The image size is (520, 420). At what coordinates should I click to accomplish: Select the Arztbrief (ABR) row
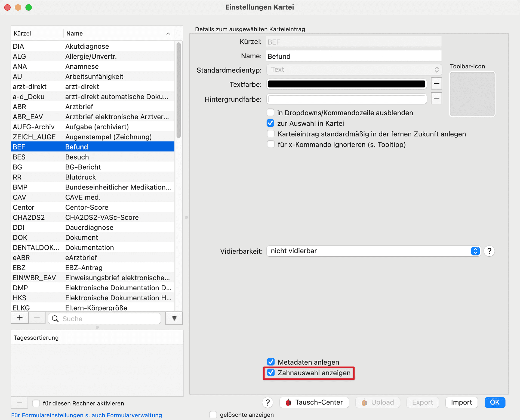click(x=93, y=107)
